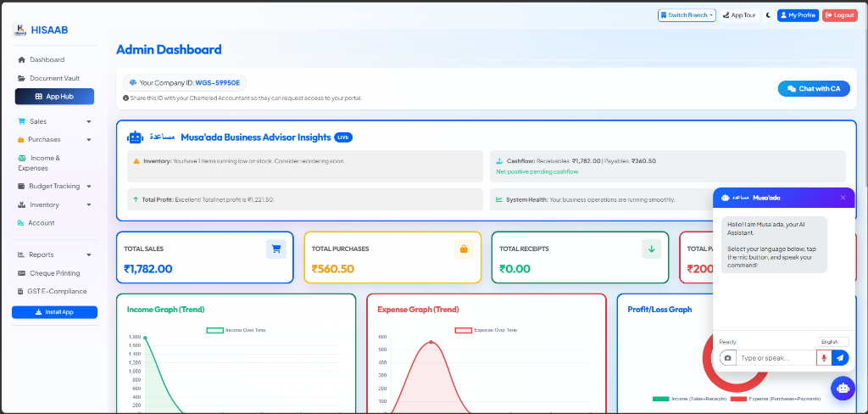This screenshot has height=414, width=868.
Task: Click the Budget Tracking wallet icon
Action: point(21,187)
